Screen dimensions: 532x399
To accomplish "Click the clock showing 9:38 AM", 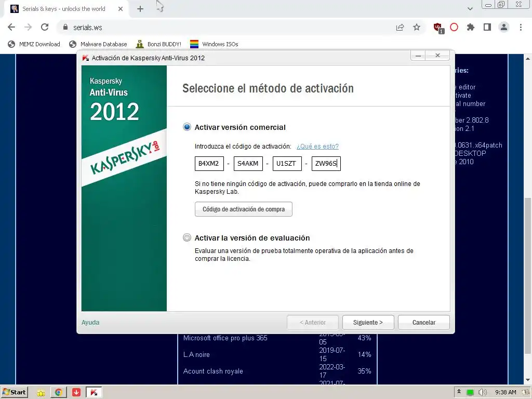I will pos(506,393).
